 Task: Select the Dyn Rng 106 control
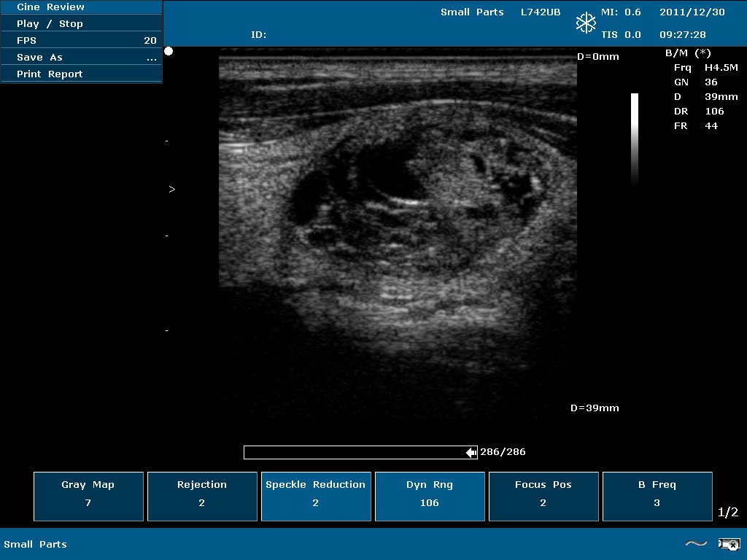click(x=430, y=497)
